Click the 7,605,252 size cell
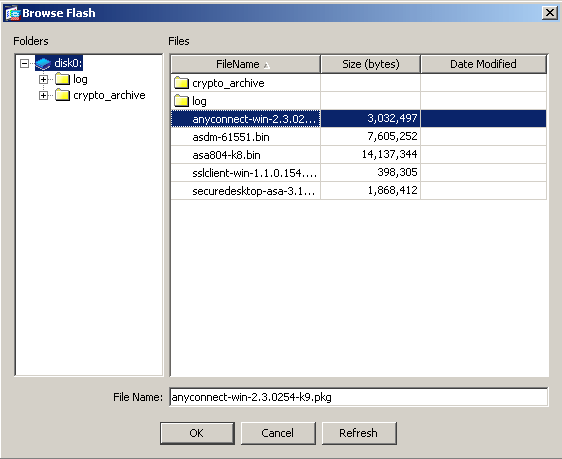Screen dimensions: 562x459 pos(371,137)
